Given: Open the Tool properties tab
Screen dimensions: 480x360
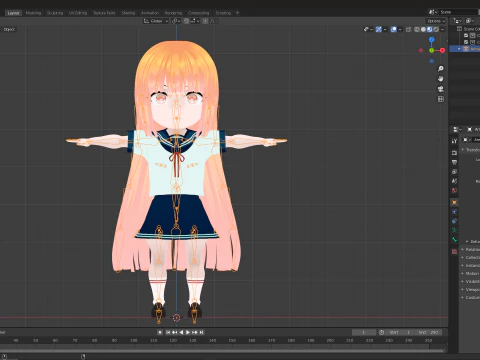Looking at the screenshot, I should pyautogui.click(x=454, y=141).
